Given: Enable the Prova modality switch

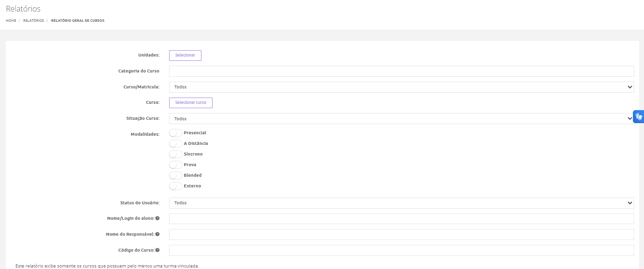Looking at the screenshot, I should [176, 165].
